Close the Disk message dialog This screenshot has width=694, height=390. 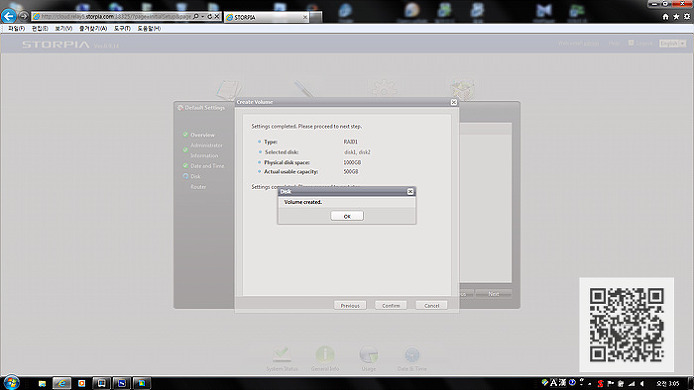(410, 191)
